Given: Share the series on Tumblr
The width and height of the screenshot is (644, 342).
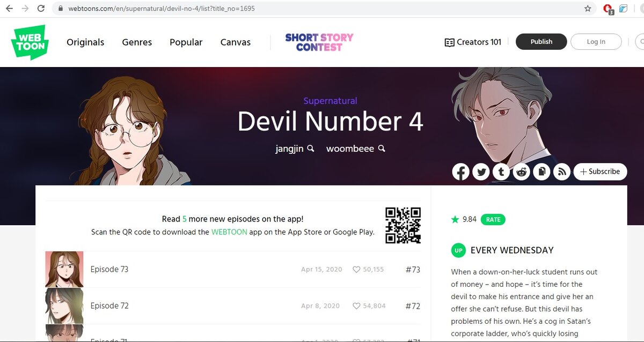Looking at the screenshot, I should point(501,172).
